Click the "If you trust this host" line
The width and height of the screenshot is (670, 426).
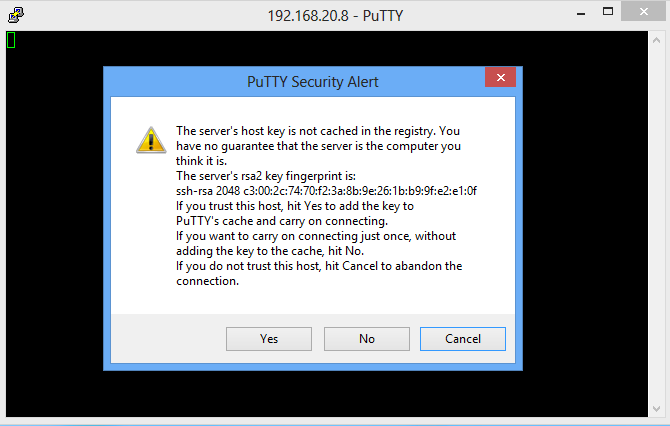(x=295, y=206)
